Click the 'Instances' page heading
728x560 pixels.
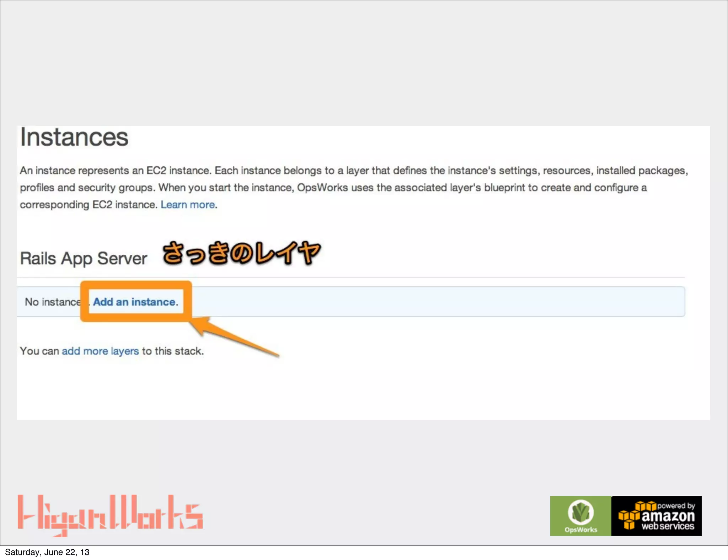[x=74, y=137]
